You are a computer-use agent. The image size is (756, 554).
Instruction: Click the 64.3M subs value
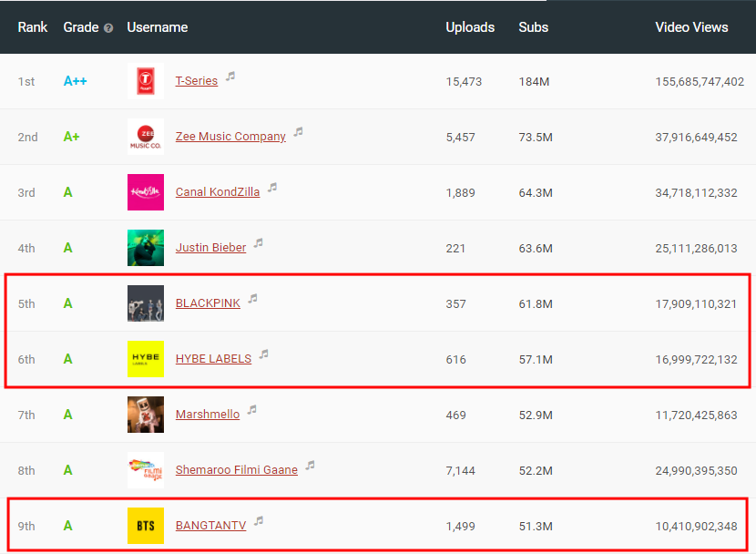(x=536, y=193)
